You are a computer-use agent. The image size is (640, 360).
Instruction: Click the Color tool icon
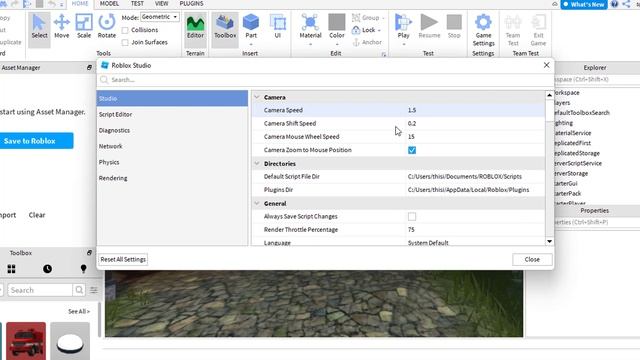(x=337, y=23)
